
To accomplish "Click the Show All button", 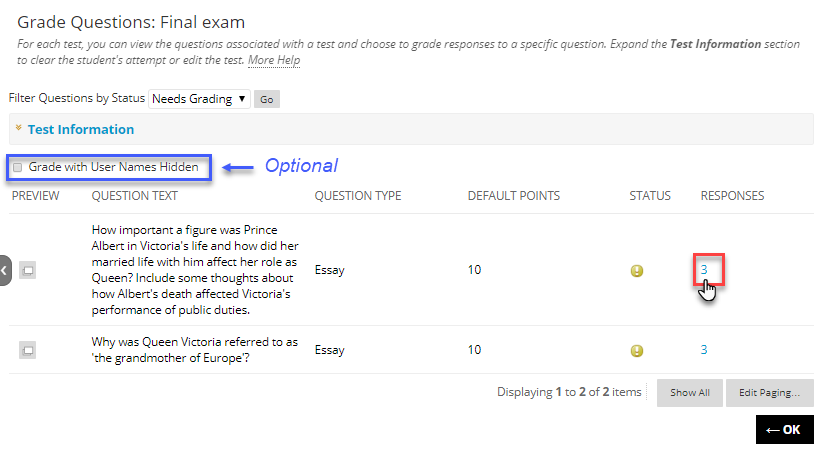I will 689,393.
